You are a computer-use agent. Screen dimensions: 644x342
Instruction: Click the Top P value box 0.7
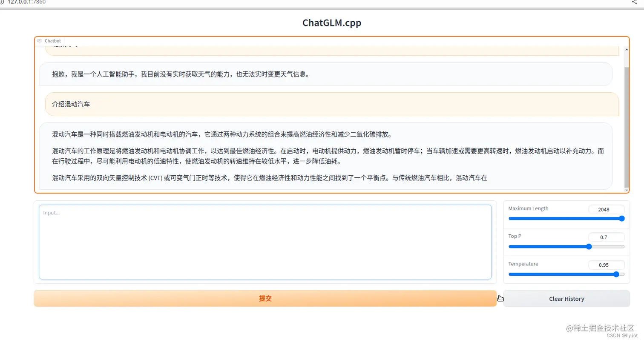pyautogui.click(x=606, y=237)
